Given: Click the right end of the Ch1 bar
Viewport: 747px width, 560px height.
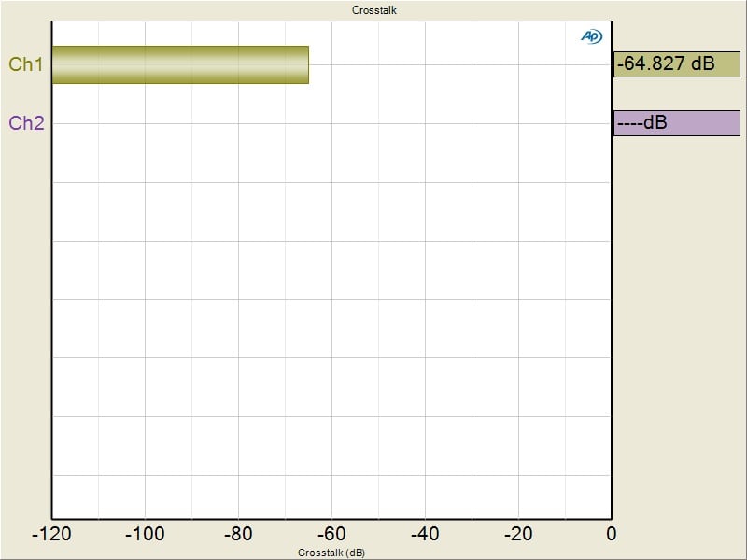Looking at the screenshot, I should 304,64.
